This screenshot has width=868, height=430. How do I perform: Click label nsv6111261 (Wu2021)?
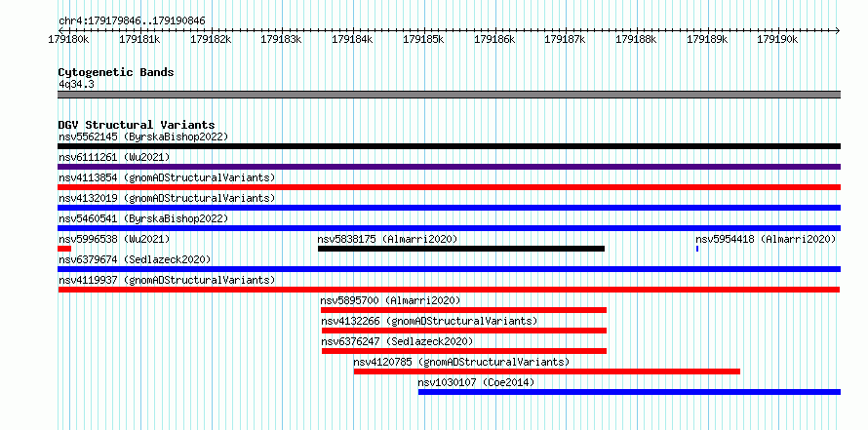pyautogui.click(x=114, y=157)
